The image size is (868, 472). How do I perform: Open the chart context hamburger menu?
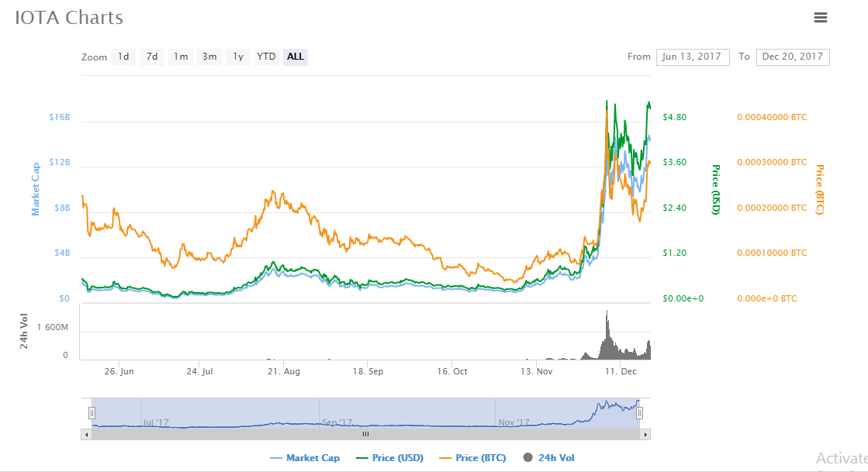tap(821, 18)
